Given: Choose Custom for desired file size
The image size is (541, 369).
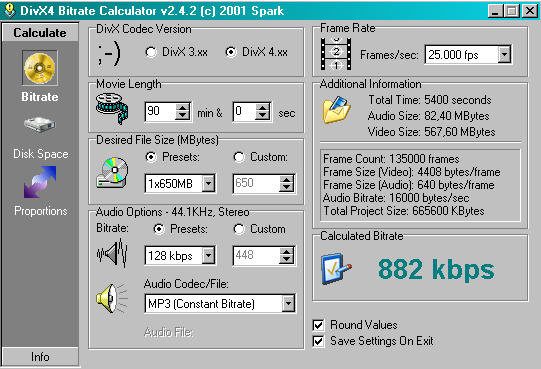Looking at the screenshot, I should click(x=260, y=157).
